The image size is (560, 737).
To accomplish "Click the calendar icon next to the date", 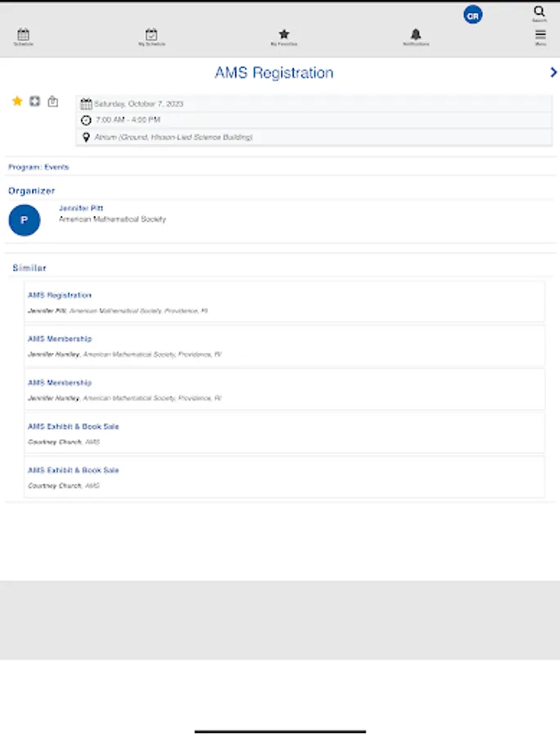I will click(x=86, y=103).
